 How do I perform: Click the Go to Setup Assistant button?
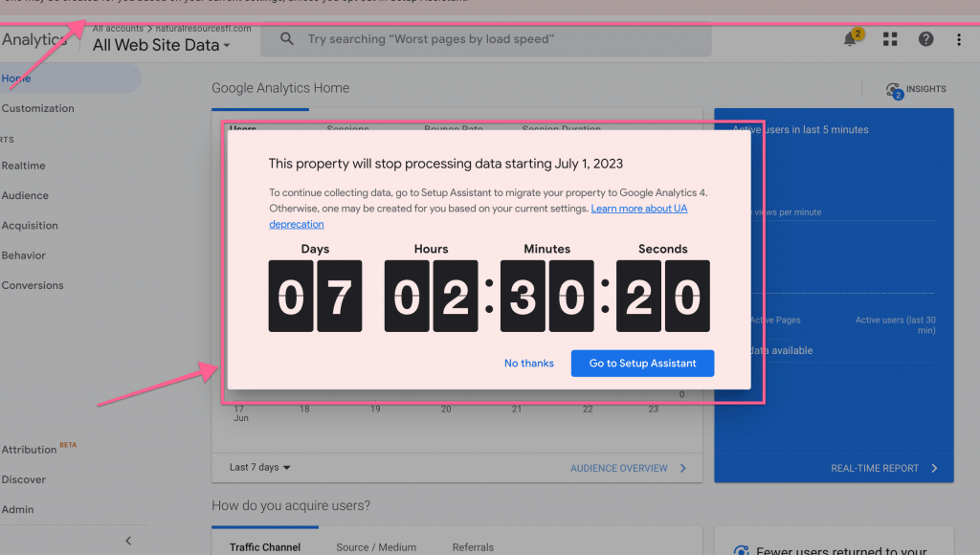642,363
